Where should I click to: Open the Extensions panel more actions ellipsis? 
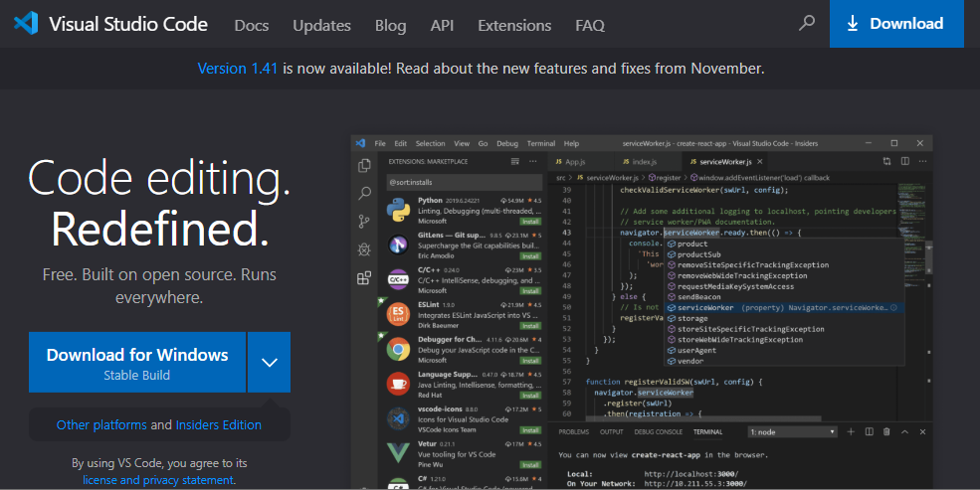[533, 161]
